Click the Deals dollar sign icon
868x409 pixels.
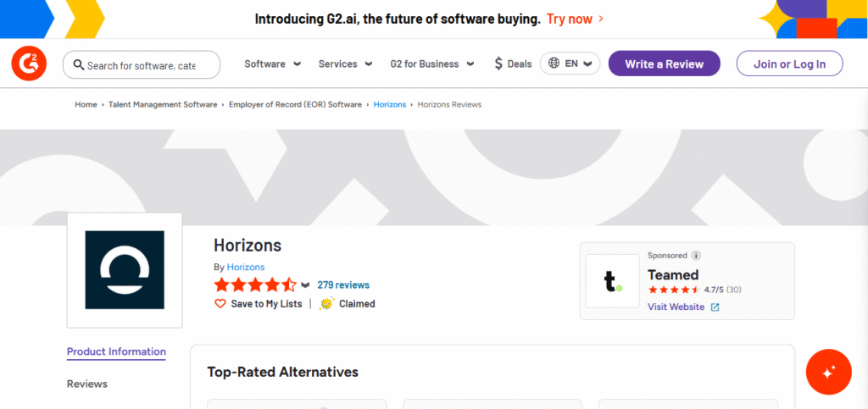click(498, 64)
